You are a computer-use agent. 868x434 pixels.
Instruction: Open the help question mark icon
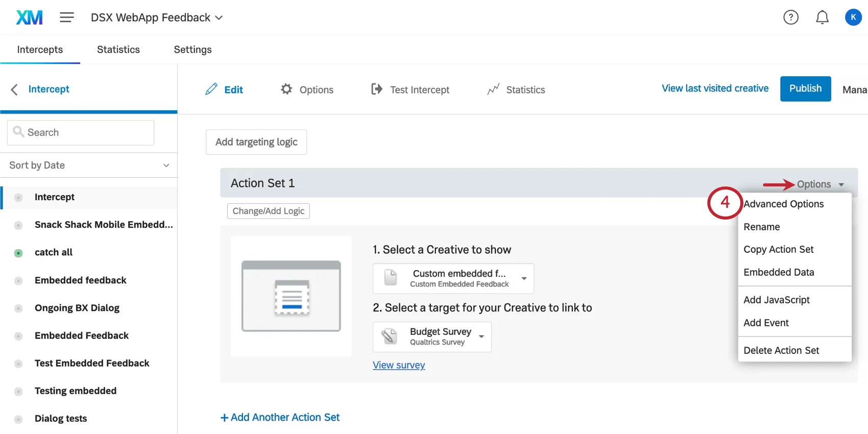pos(790,17)
